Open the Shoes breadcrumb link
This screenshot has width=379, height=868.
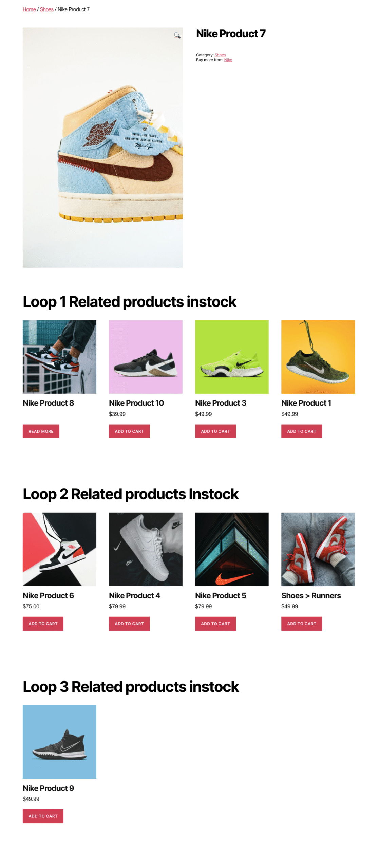pyautogui.click(x=46, y=9)
